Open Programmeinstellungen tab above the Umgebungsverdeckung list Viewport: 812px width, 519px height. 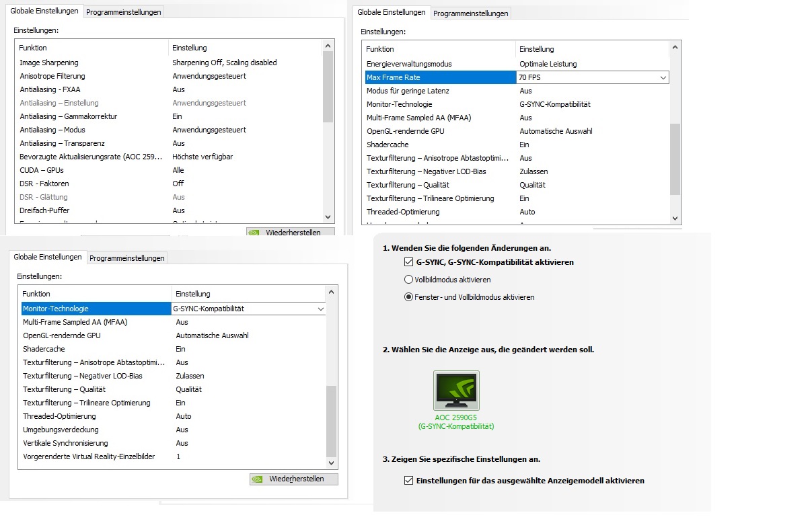coord(127,258)
